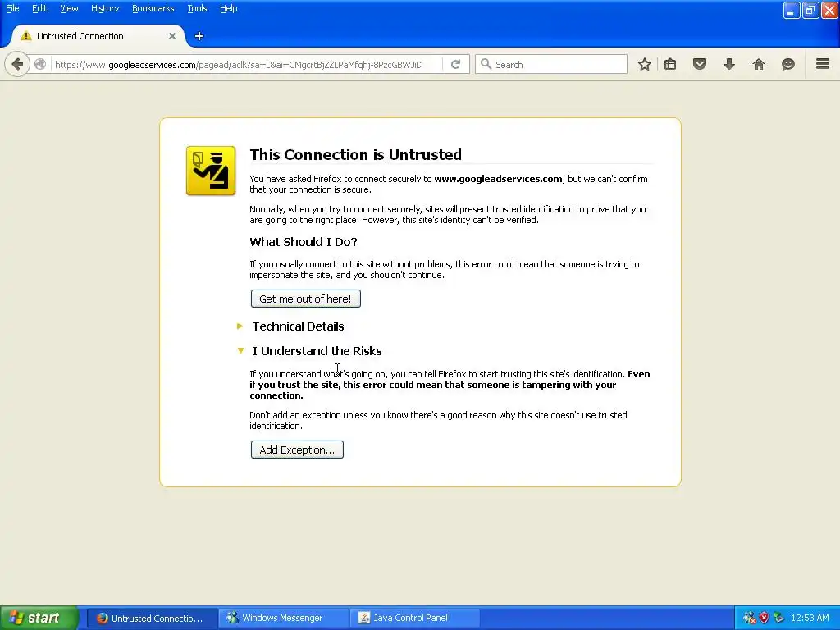This screenshot has height=630, width=840.
Task: Click the search magnifier icon
Action: pos(486,64)
